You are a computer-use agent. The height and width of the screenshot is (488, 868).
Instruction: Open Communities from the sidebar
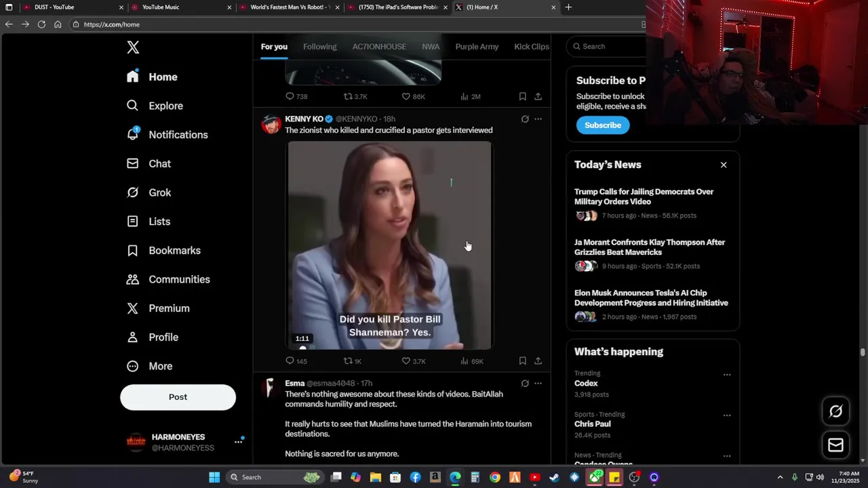tap(168, 279)
